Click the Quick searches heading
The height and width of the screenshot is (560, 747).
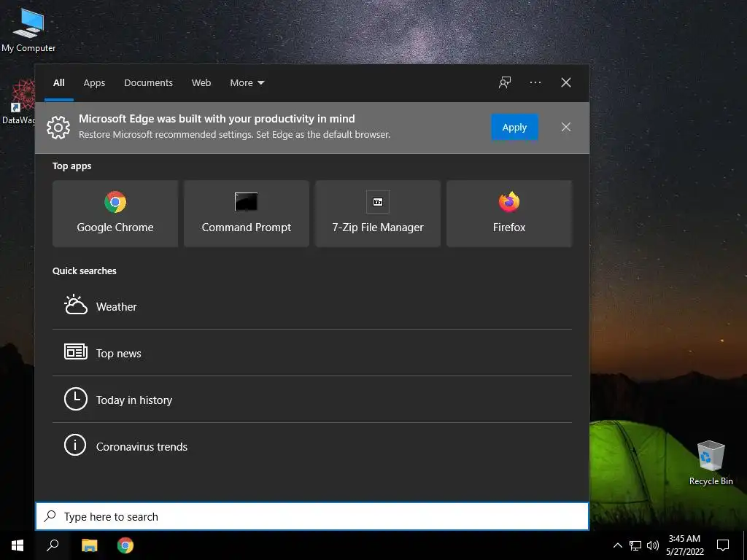pyautogui.click(x=85, y=271)
